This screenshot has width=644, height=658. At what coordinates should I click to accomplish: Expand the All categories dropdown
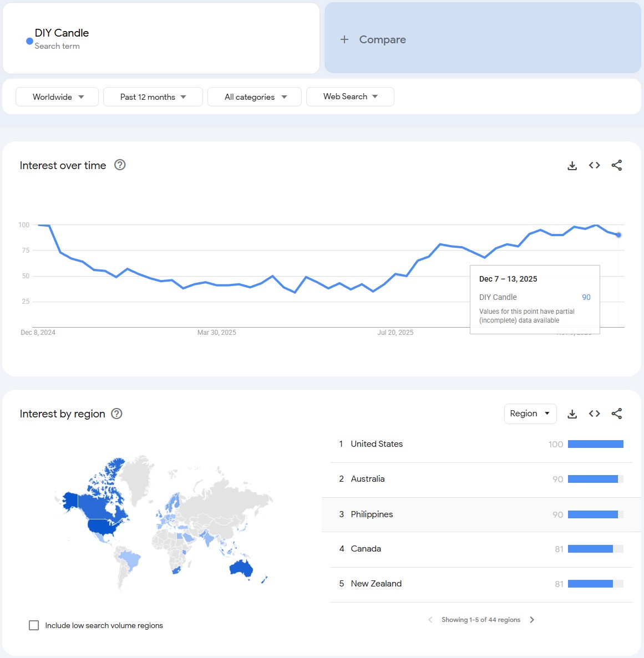255,97
